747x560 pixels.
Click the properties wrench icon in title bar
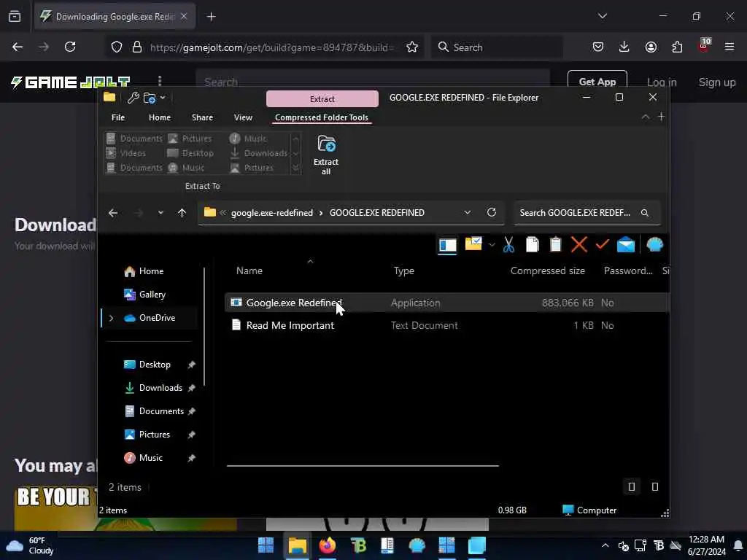pyautogui.click(x=133, y=98)
